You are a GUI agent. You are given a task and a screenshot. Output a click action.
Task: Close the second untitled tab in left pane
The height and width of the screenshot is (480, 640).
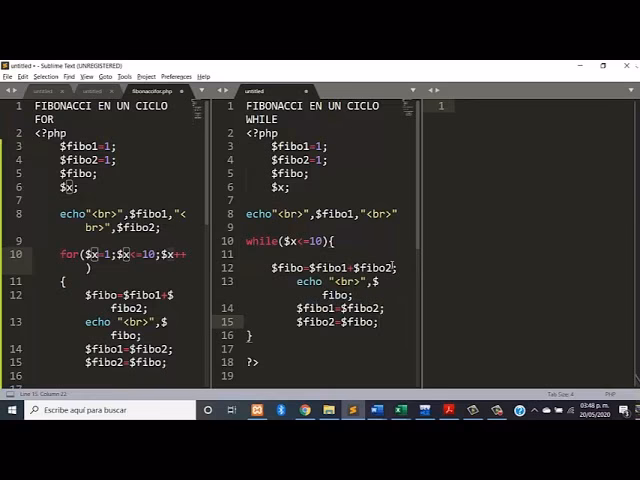tap(111, 91)
